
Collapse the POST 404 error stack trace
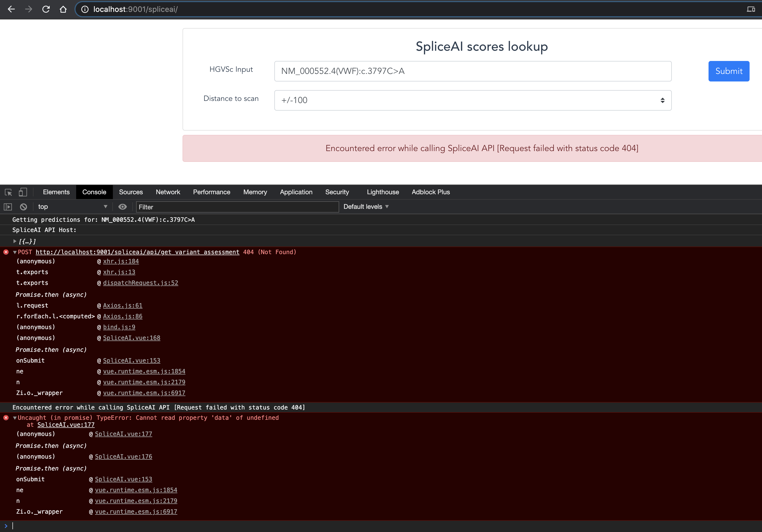(x=15, y=252)
